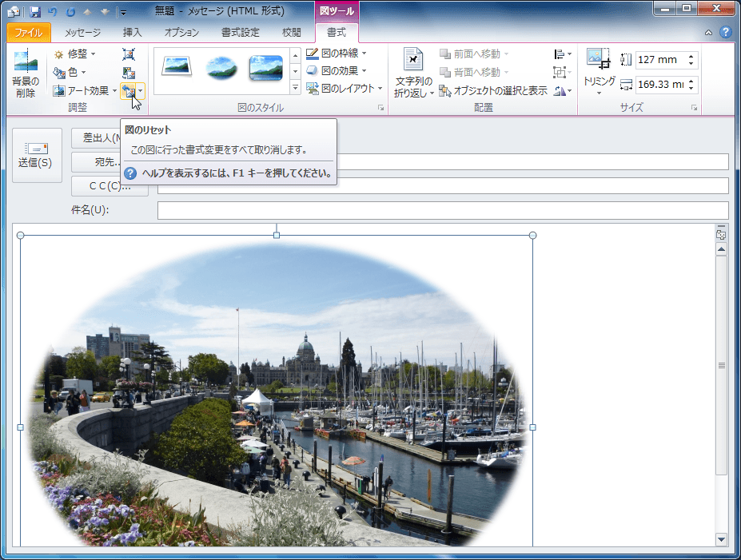The height and width of the screenshot is (560, 741).
Task: Click the 差出人 From button
Action: click(97, 138)
